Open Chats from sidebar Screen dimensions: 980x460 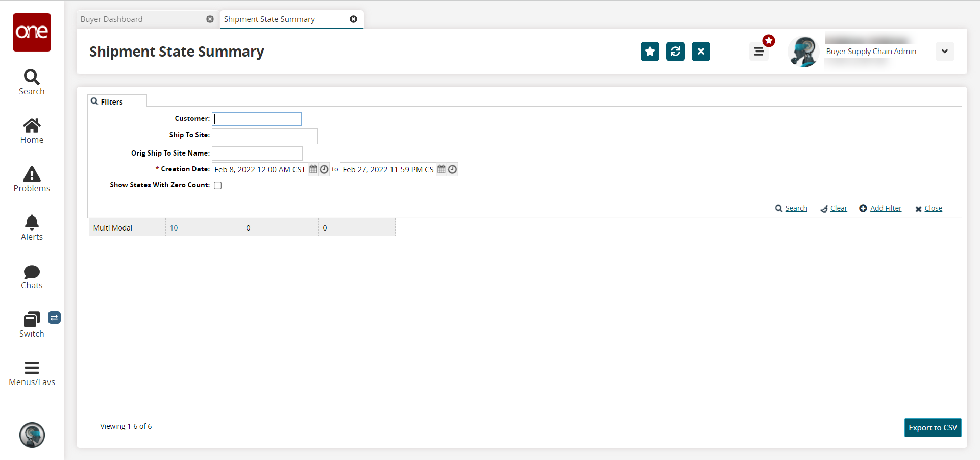(x=32, y=277)
